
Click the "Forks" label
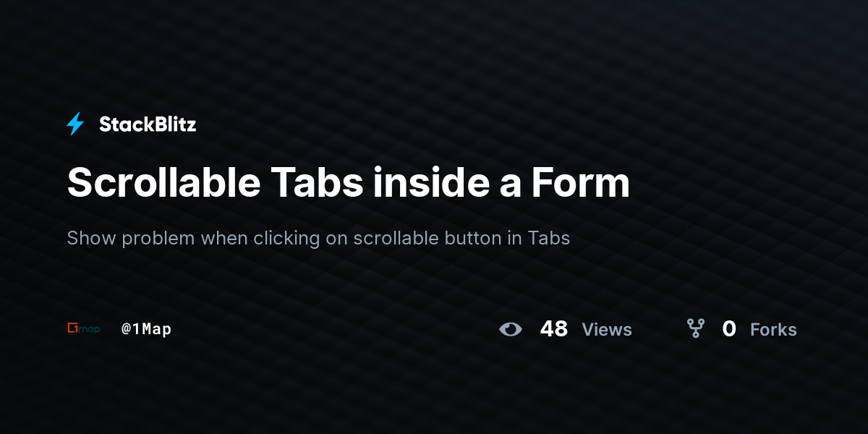click(x=773, y=330)
